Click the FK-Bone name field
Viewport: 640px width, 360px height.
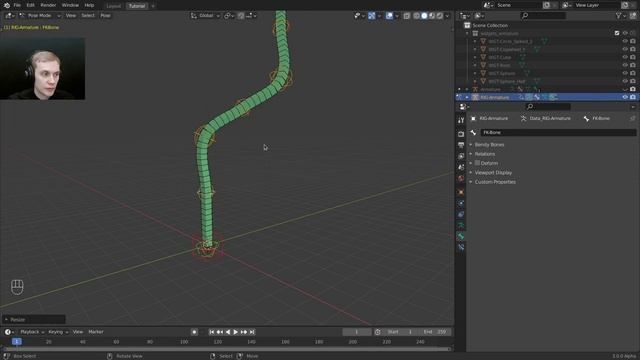click(558, 133)
